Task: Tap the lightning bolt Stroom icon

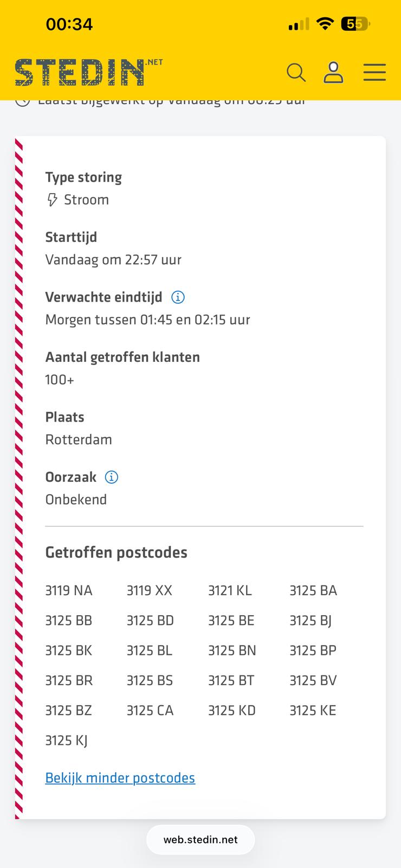Action: tap(52, 200)
